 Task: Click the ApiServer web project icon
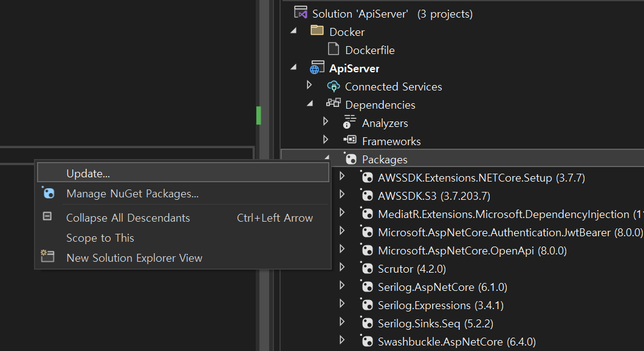point(317,67)
